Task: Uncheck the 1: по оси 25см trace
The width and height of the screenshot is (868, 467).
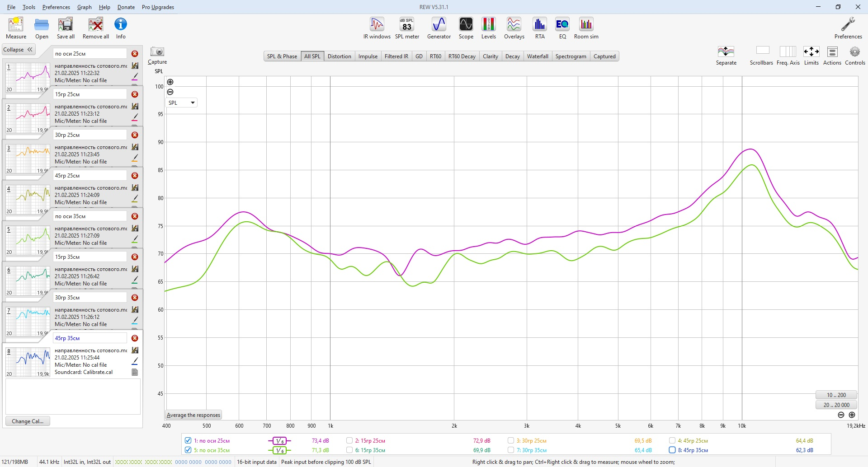Action: click(188, 440)
